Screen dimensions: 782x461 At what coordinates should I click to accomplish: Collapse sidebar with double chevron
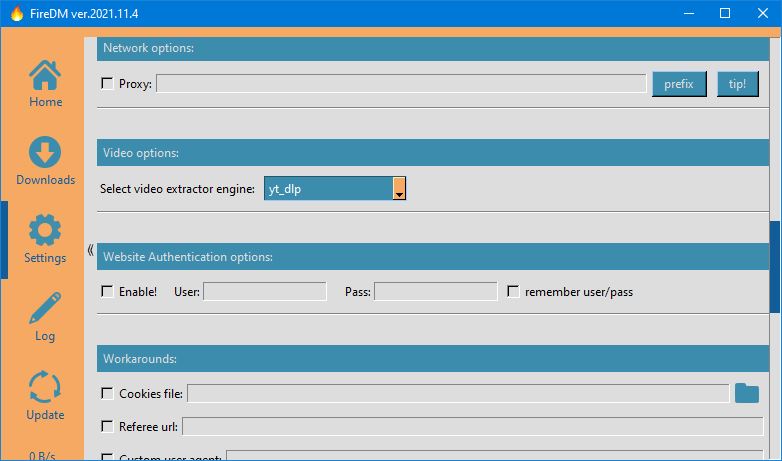pos(90,250)
